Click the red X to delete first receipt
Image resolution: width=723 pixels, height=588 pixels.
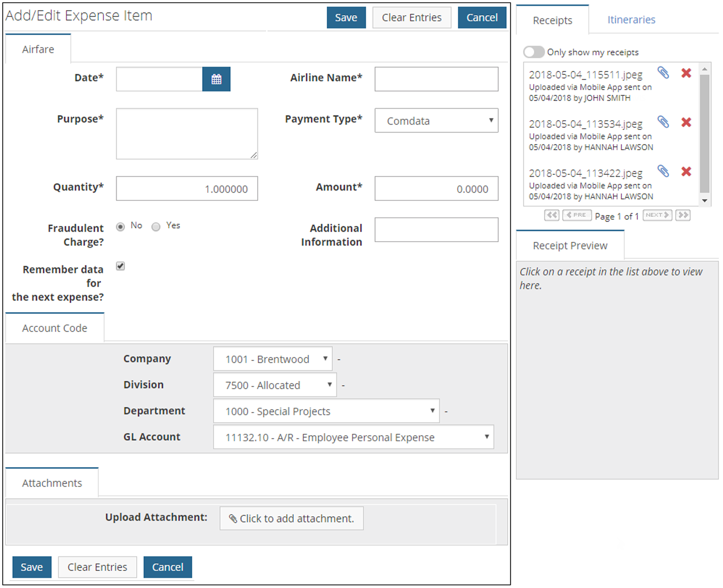(x=688, y=73)
